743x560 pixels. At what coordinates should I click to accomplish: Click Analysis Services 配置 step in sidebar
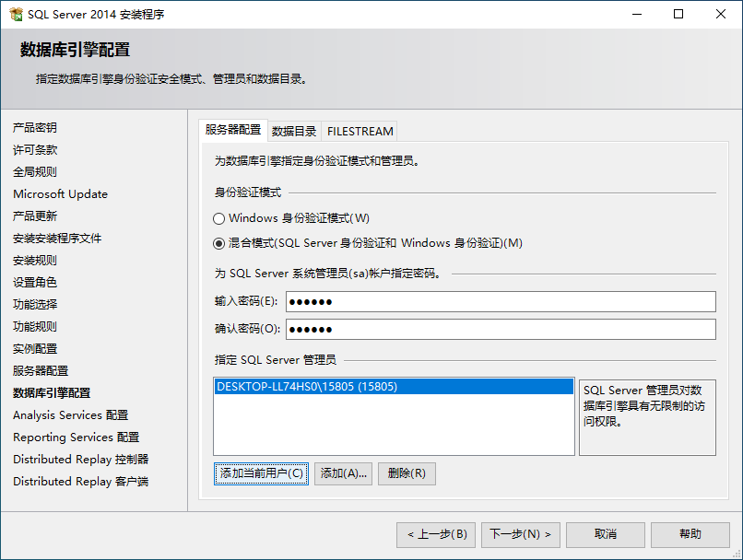tap(71, 415)
